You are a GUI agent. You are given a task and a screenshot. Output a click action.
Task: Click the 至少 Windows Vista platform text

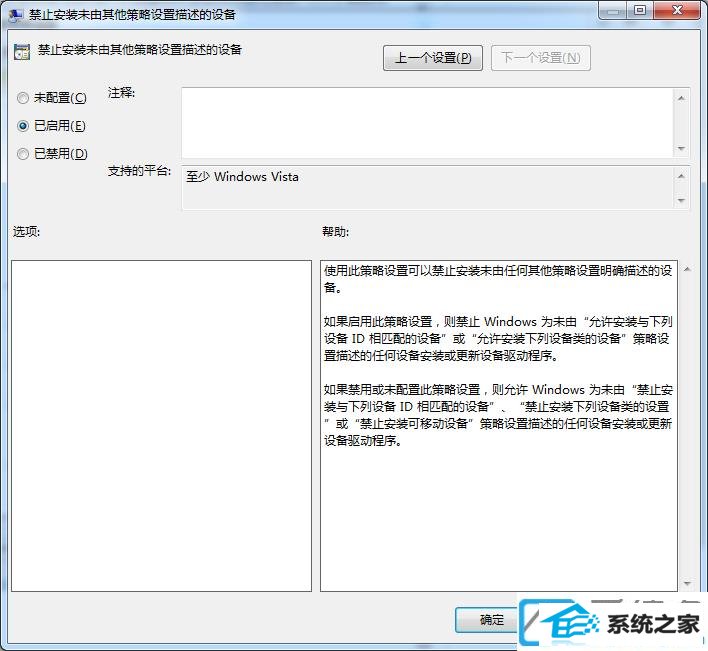click(x=242, y=177)
